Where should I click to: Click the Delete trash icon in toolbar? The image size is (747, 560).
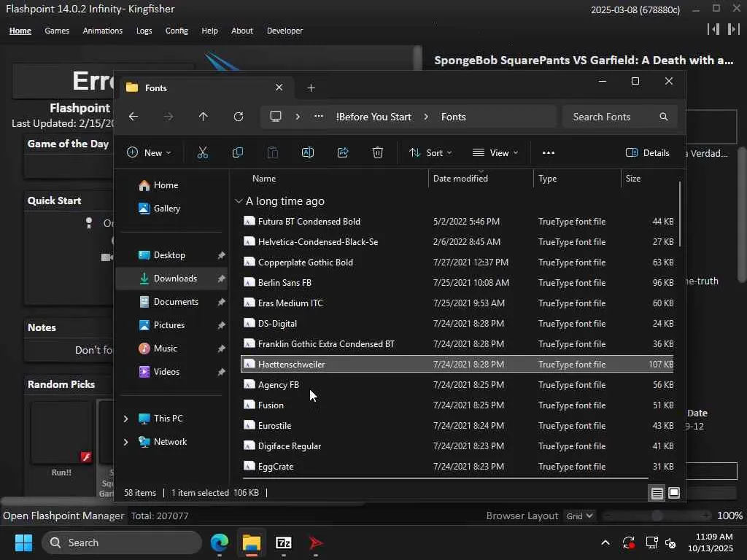coord(378,153)
